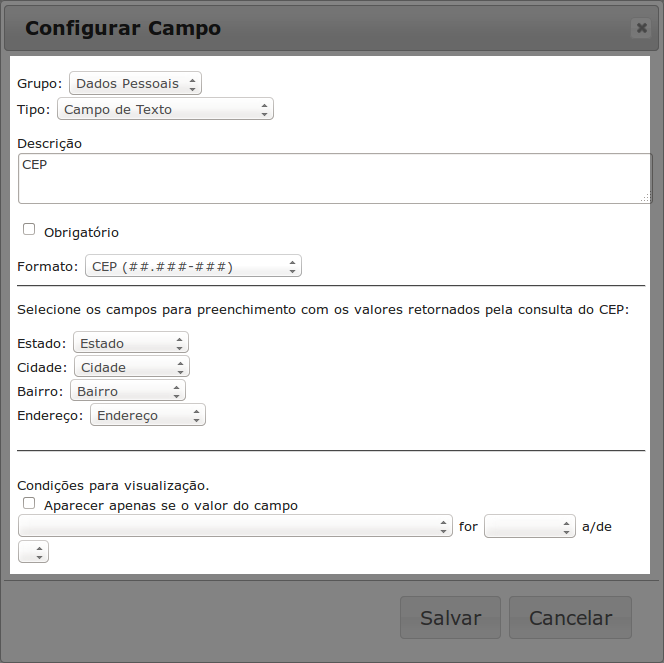
Task: Open the Grupo dropdown
Action: 135,83
